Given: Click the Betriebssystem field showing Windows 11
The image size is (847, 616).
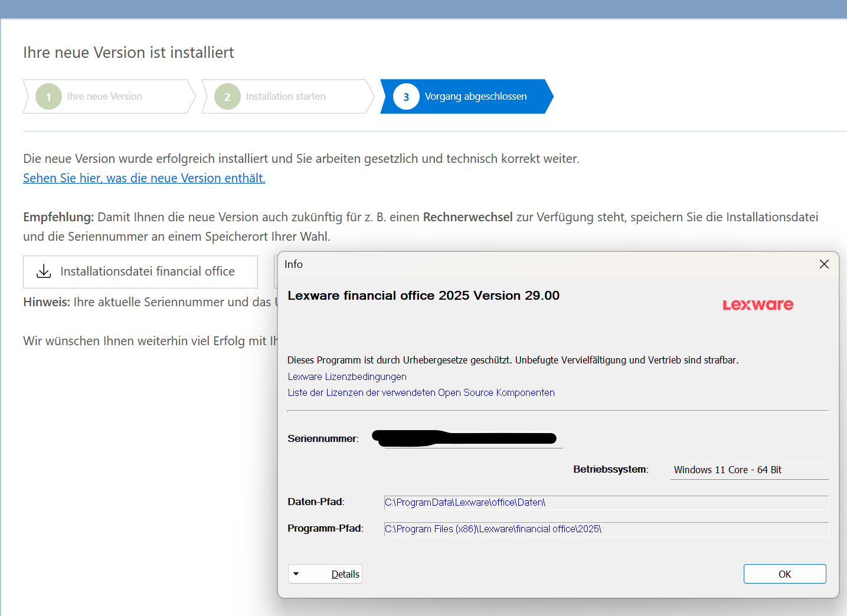Looking at the screenshot, I should [x=748, y=470].
